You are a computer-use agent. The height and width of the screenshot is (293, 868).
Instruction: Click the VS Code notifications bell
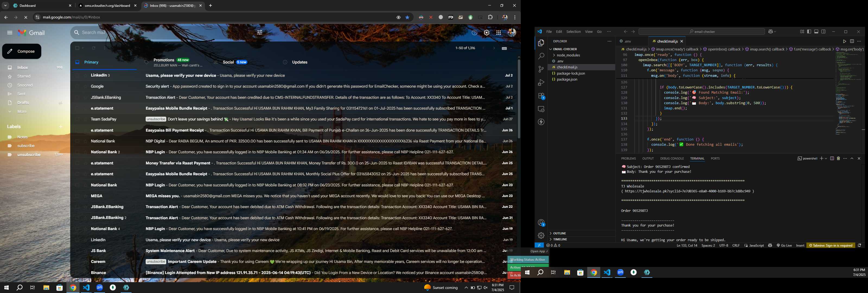point(860,246)
